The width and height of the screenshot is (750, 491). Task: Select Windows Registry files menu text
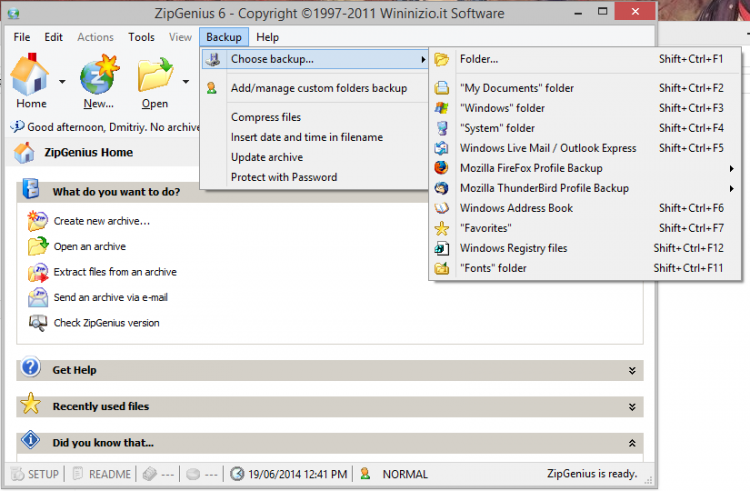tap(513, 248)
